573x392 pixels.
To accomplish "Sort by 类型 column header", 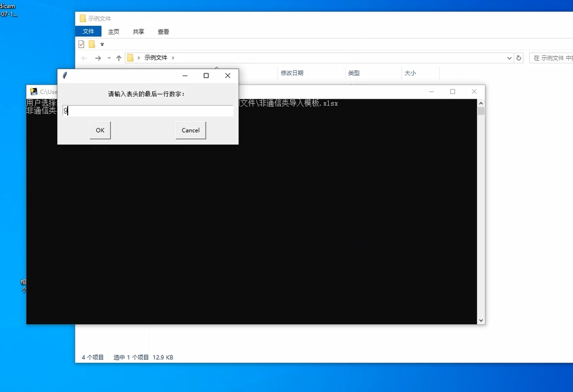I will click(354, 73).
